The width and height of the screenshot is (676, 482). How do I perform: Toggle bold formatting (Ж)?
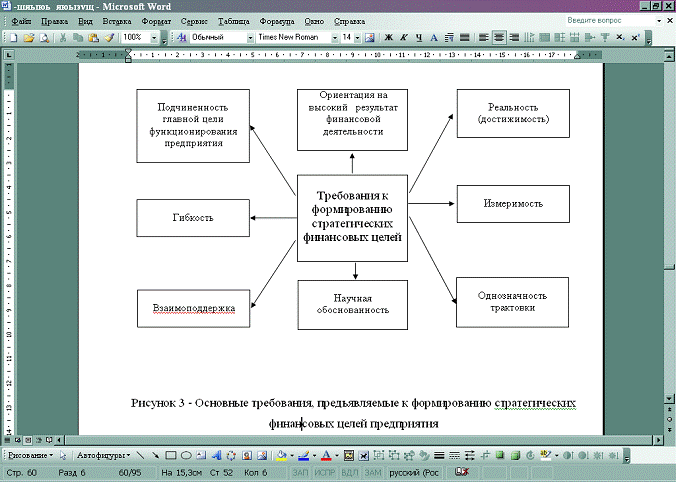(389, 37)
